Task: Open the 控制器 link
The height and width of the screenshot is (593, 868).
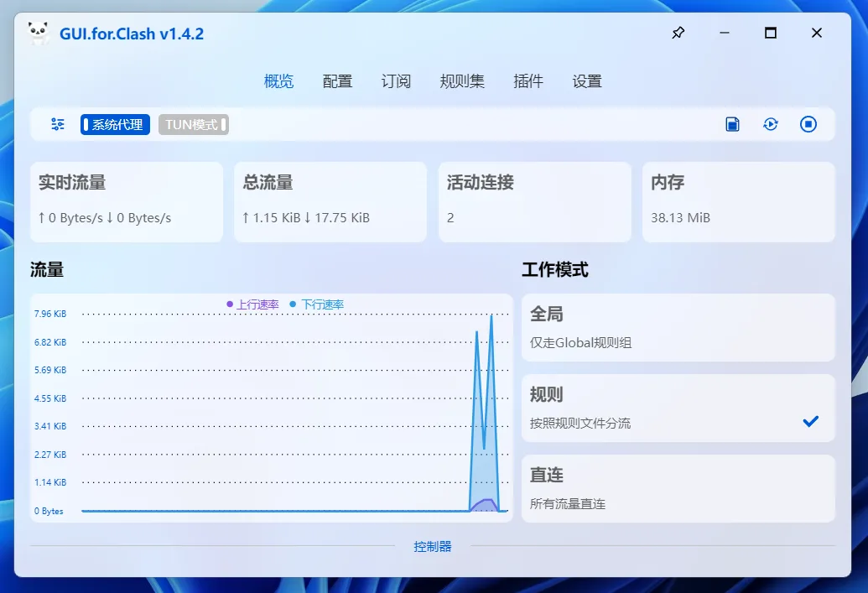Action: (x=433, y=546)
